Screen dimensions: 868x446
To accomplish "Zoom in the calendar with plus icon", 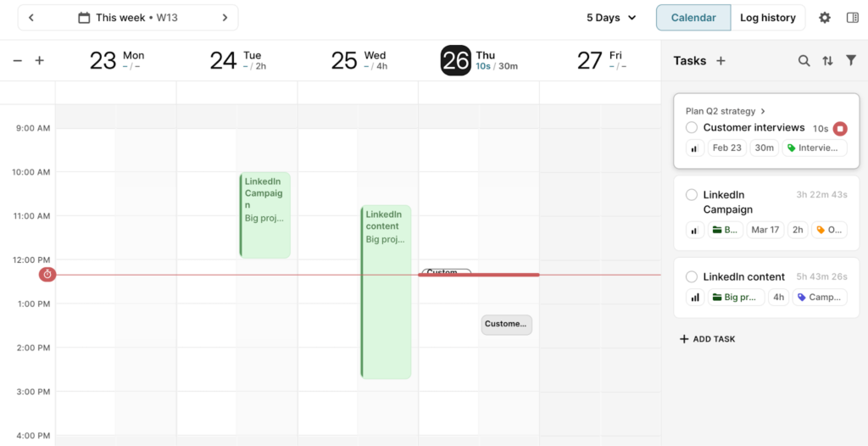I will [x=39, y=61].
